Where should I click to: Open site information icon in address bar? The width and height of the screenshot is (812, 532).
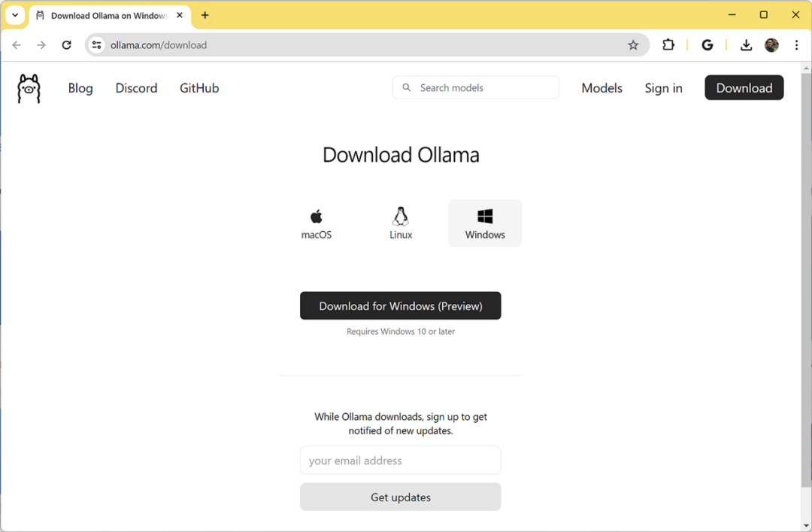click(x=97, y=45)
